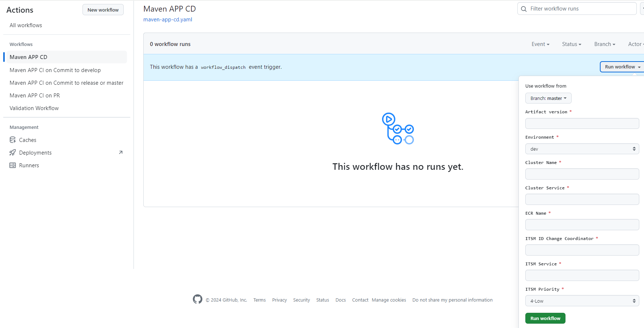
Task: Open the Branch filter dropdown
Action: coord(605,44)
